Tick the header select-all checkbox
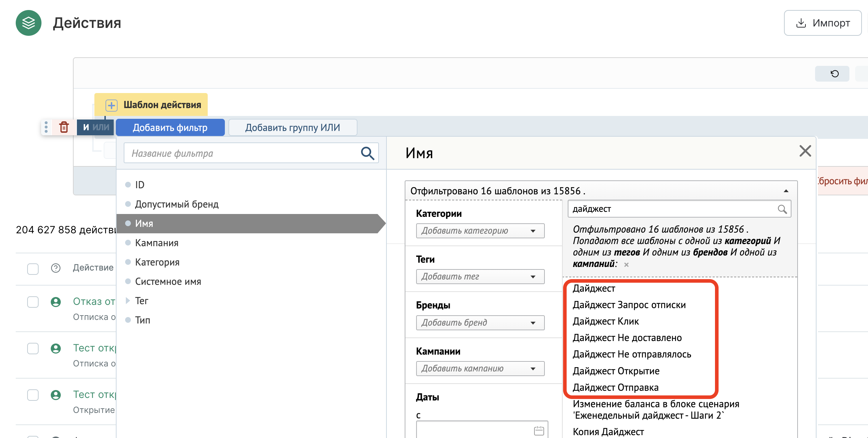 [x=33, y=269]
